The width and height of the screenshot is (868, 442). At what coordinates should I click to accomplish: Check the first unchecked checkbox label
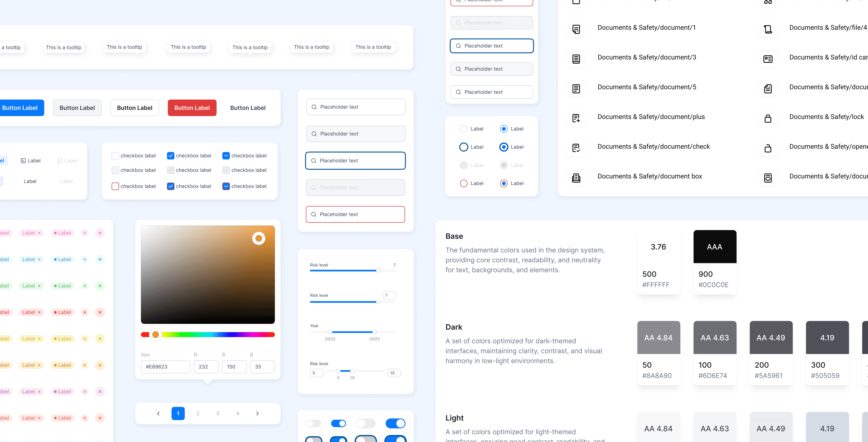[115, 156]
